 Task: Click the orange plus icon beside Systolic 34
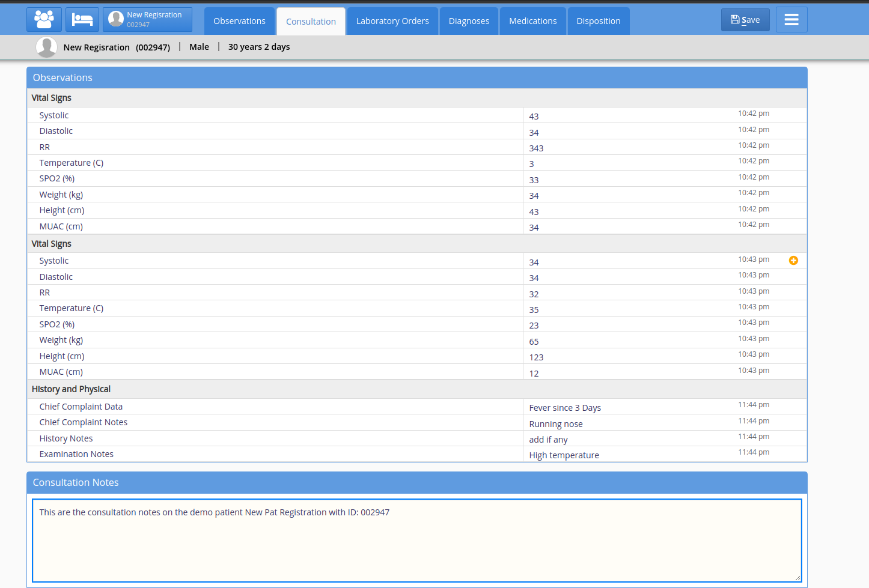(x=793, y=260)
